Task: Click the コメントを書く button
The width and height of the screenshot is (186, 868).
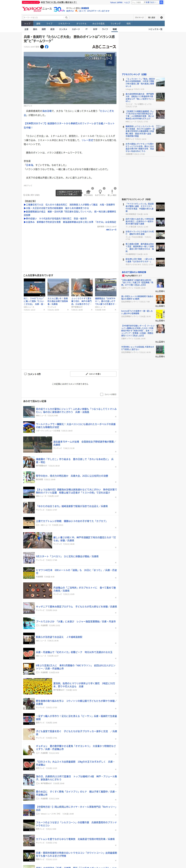Action: coord(93,374)
